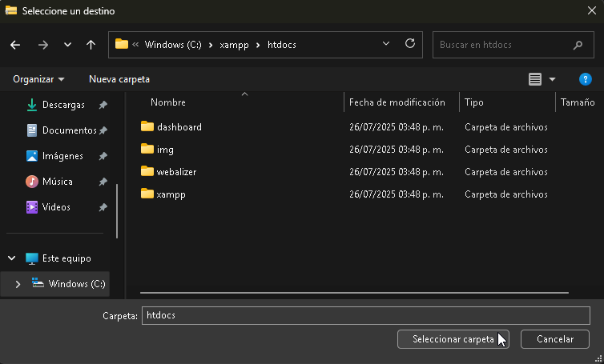Click htdocs in the address path

pos(282,45)
